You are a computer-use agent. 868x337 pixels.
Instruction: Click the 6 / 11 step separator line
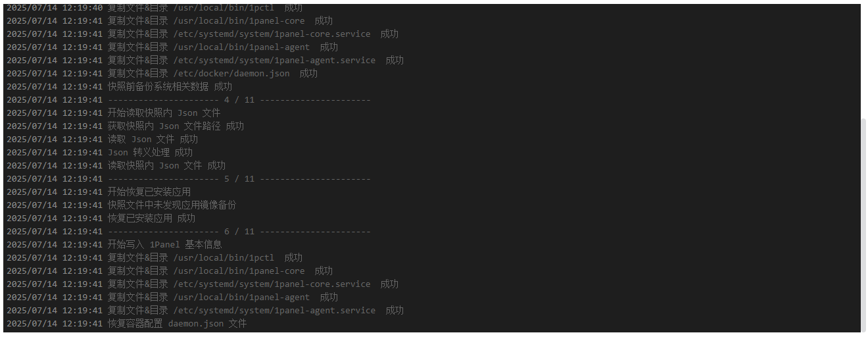pos(189,232)
